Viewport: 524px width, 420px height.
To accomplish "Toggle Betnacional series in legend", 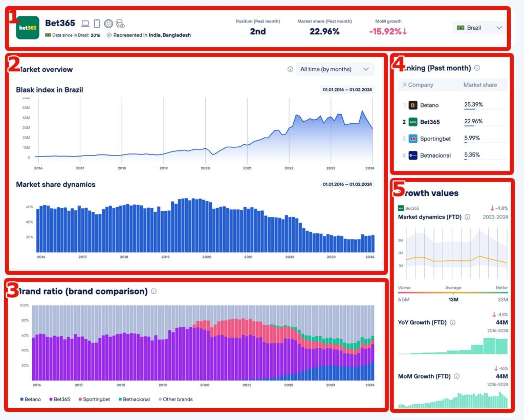I will pos(135,400).
